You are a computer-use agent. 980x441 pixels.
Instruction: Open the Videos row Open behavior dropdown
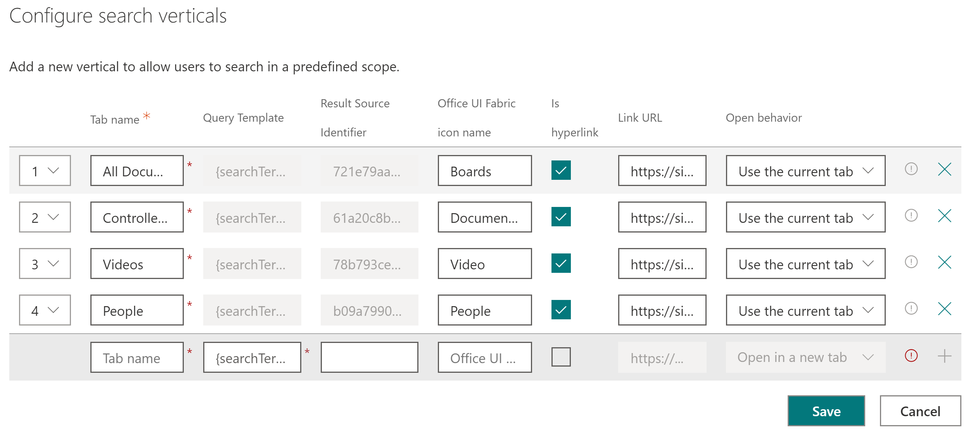(805, 264)
